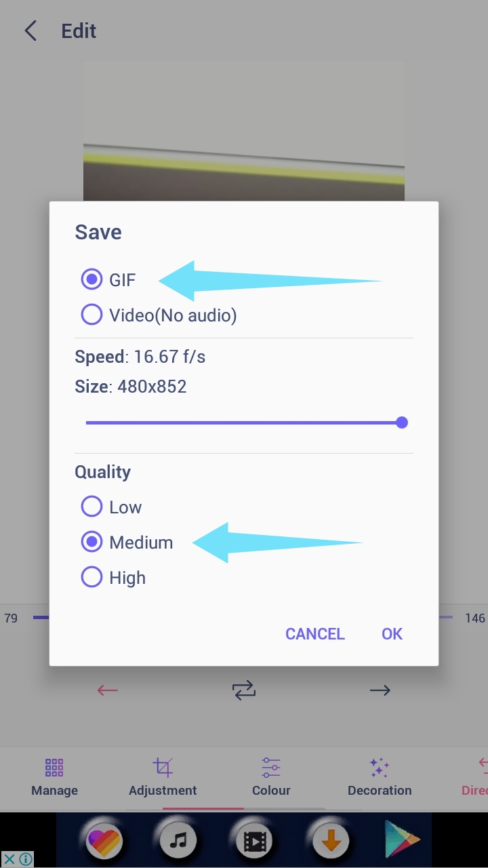
Task: Toggle the loop repeat icon
Action: (244, 690)
